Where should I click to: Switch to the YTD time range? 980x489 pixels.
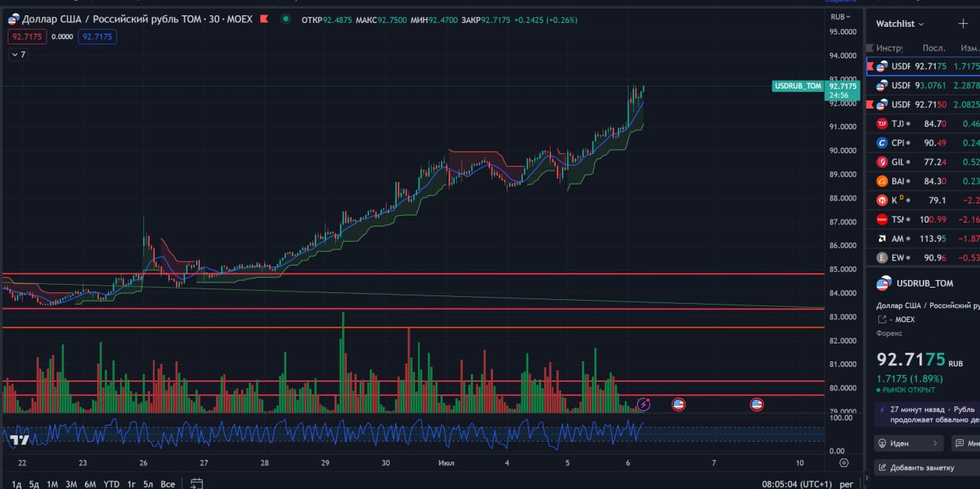click(x=111, y=484)
